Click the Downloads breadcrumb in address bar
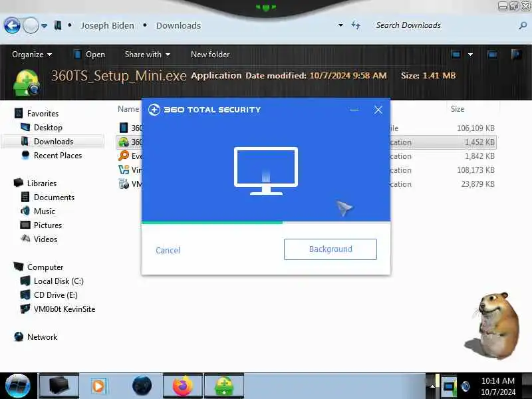Viewport: 532px width, 399px height. (178, 25)
